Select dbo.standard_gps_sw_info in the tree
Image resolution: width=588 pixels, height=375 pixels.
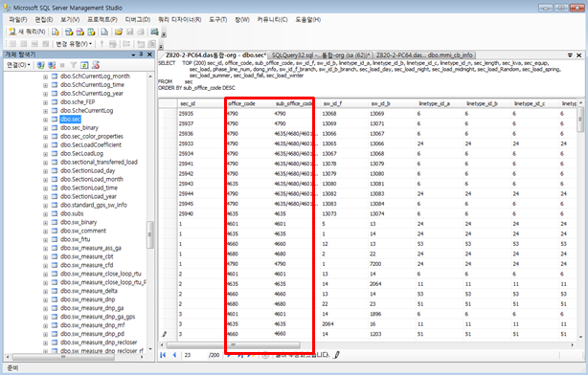click(x=94, y=206)
